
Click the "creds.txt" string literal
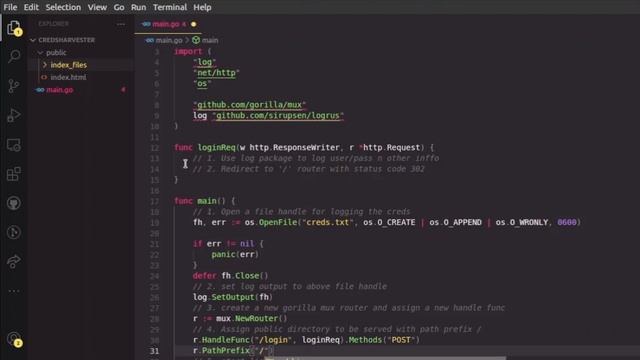(x=328, y=222)
